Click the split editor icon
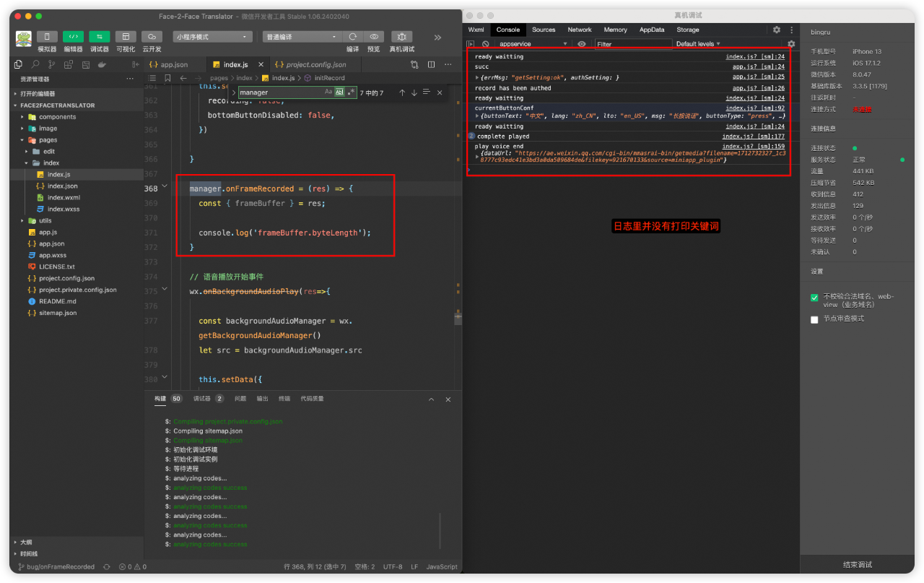Screen dimensions: 924x583 pos(431,64)
